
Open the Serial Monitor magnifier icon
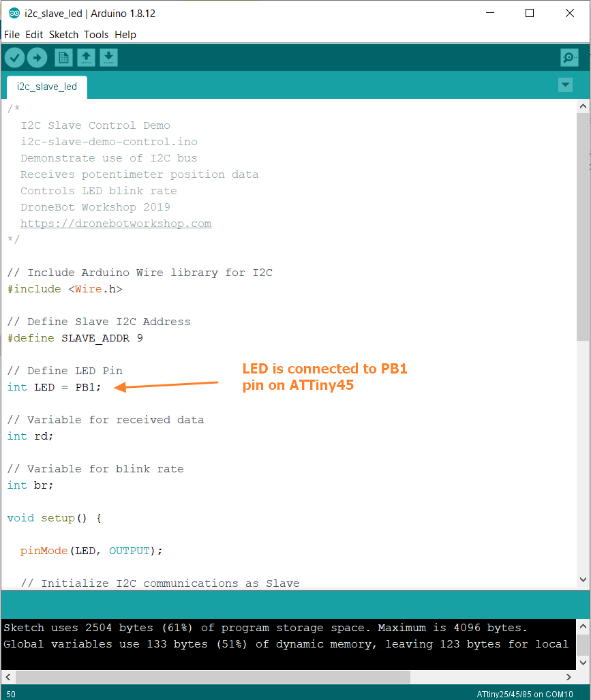click(569, 57)
